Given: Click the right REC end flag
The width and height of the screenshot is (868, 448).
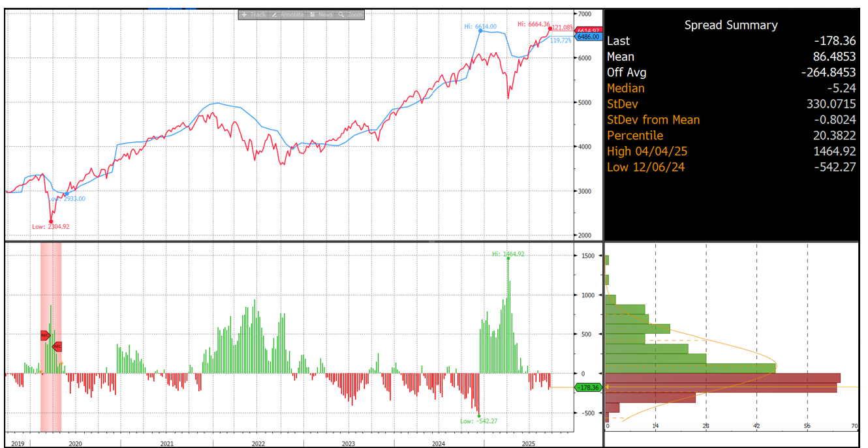Looking at the screenshot, I should click(x=57, y=346).
